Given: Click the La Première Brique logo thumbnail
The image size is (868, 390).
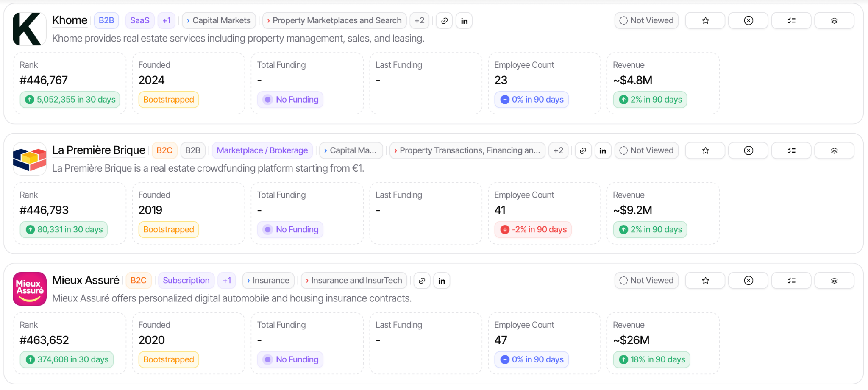Looking at the screenshot, I should coord(30,159).
